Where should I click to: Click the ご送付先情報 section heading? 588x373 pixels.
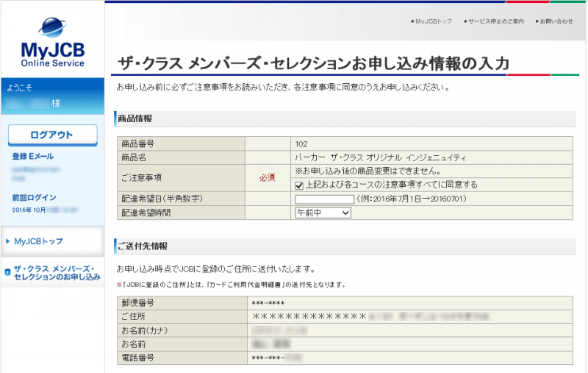143,246
